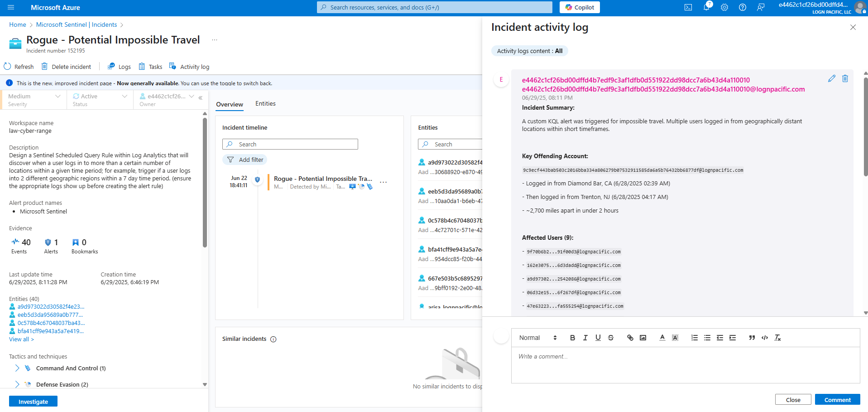868x412 pixels.
Task: Delete the activity log comment via trash icon
Action: 845,78
